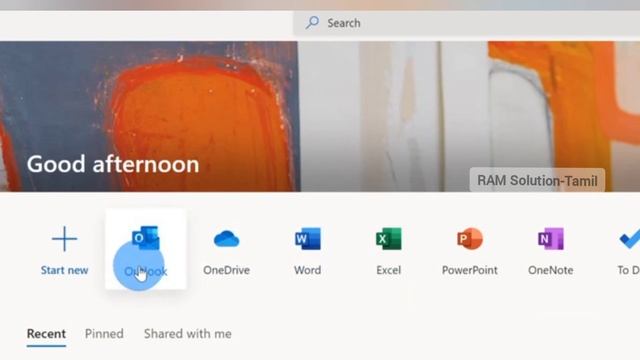Switch to the Pinned tab
Screen dimensions: 640x360
[104, 334]
